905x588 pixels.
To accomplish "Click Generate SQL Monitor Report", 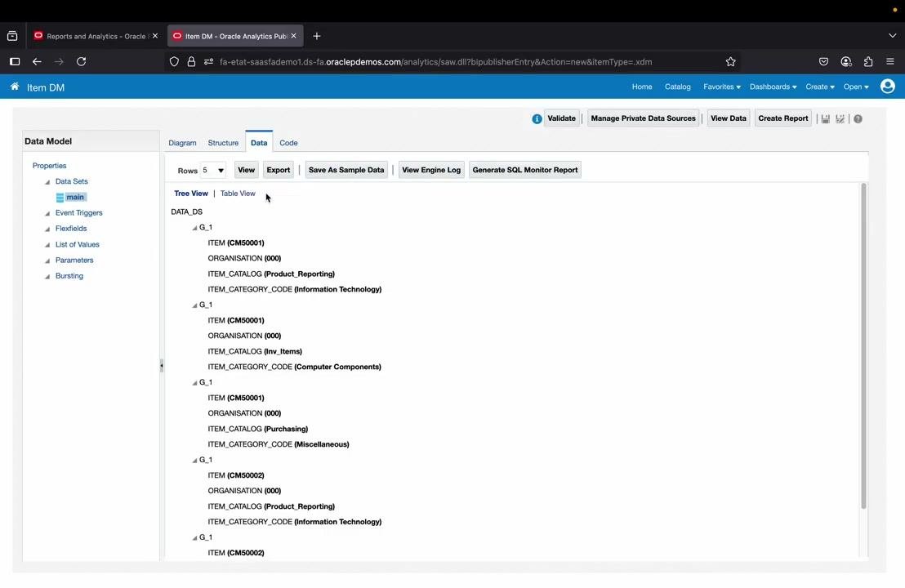I will (x=524, y=170).
